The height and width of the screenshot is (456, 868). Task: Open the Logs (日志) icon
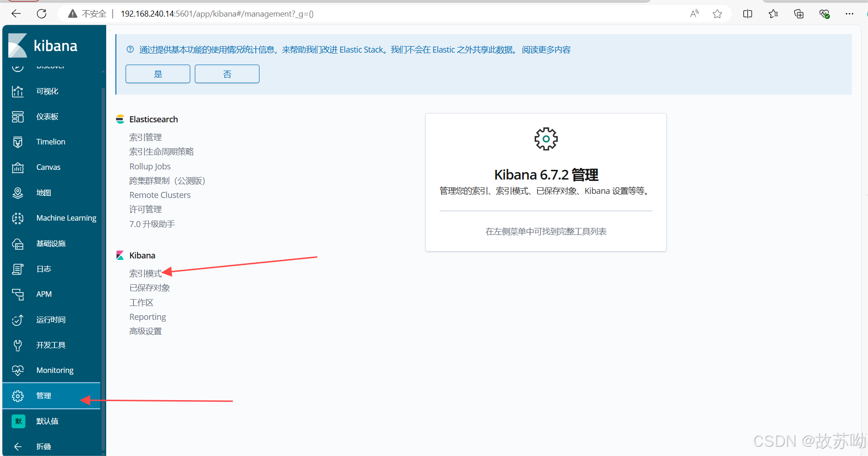[18, 269]
